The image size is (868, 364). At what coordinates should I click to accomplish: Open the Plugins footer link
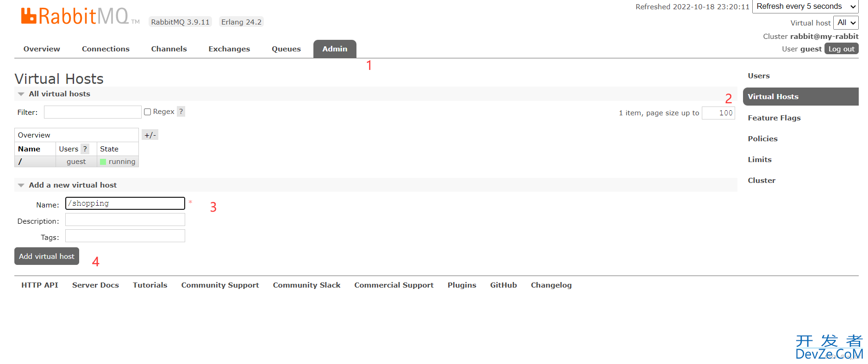tap(462, 285)
